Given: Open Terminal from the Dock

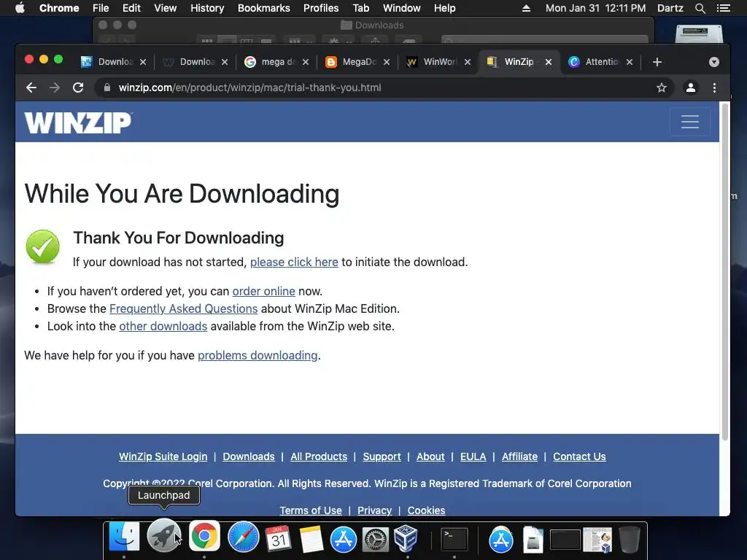Looking at the screenshot, I should click(x=454, y=540).
